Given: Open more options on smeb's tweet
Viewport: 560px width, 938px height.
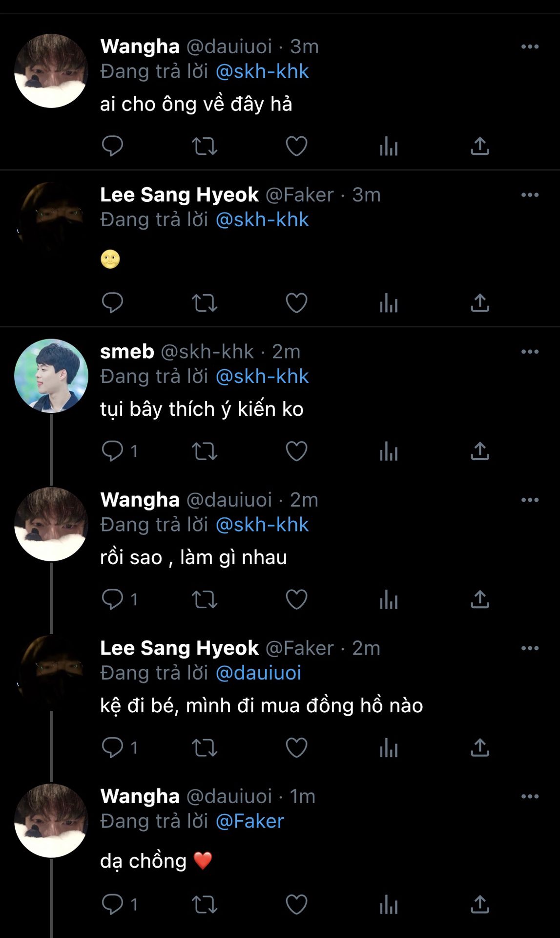Looking at the screenshot, I should (x=530, y=352).
